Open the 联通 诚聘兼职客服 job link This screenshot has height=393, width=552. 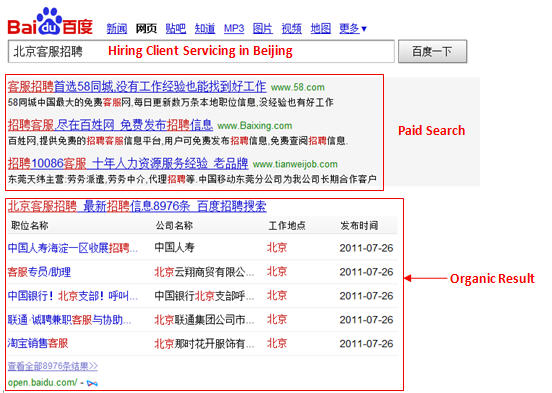click(69, 320)
